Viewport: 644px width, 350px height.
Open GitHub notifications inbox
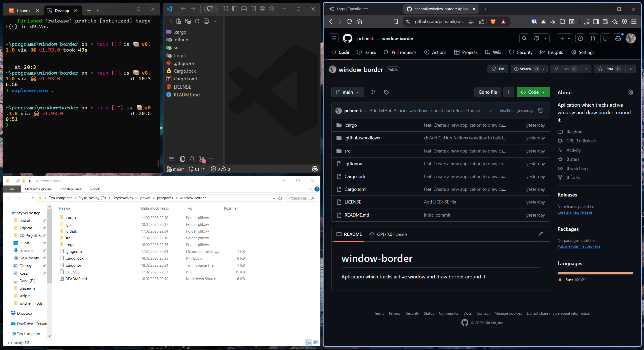pos(618,38)
